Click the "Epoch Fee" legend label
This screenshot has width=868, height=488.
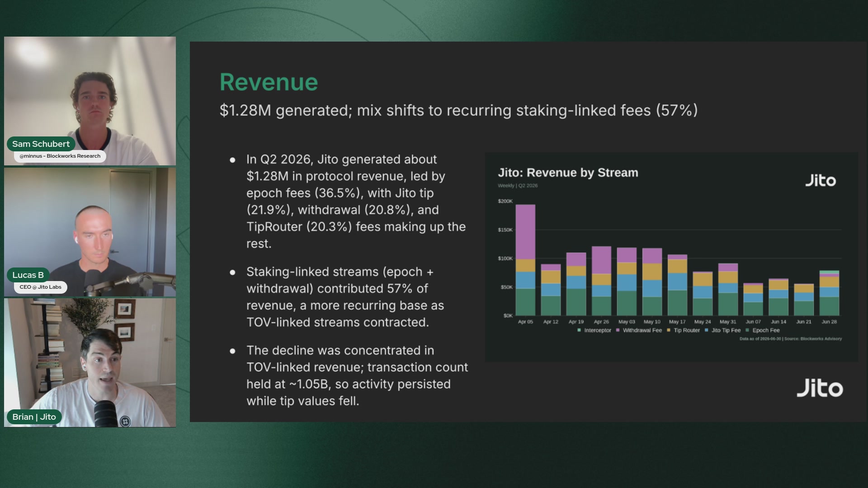[x=766, y=330]
